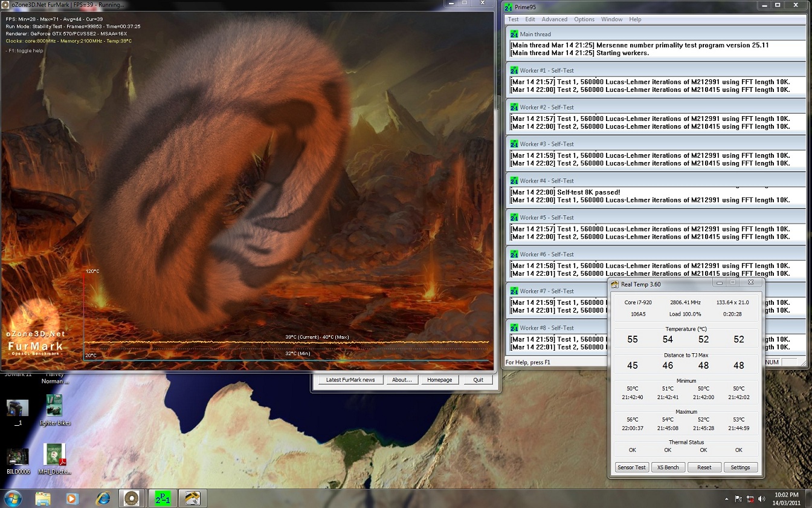Open the Window menu in Prime95
The height and width of the screenshot is (508, 812).
coord(611,19)
